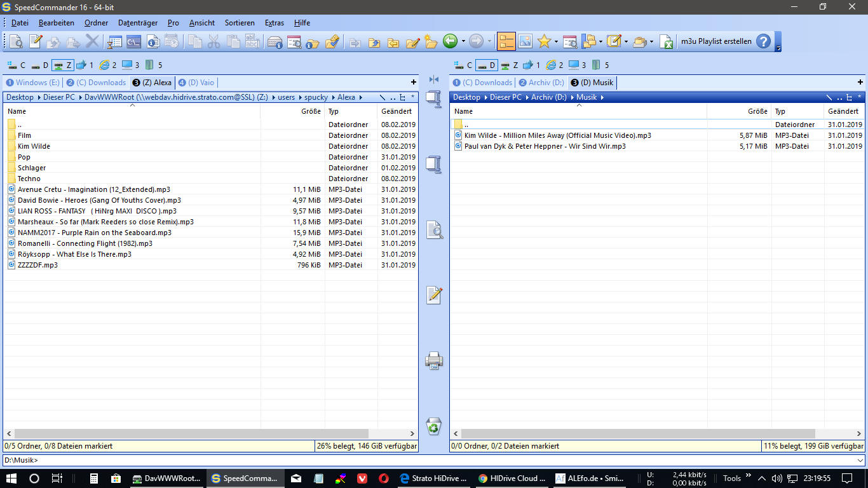
Task: Click the green back navigation arrow
Action: click(x=450, y=42)
